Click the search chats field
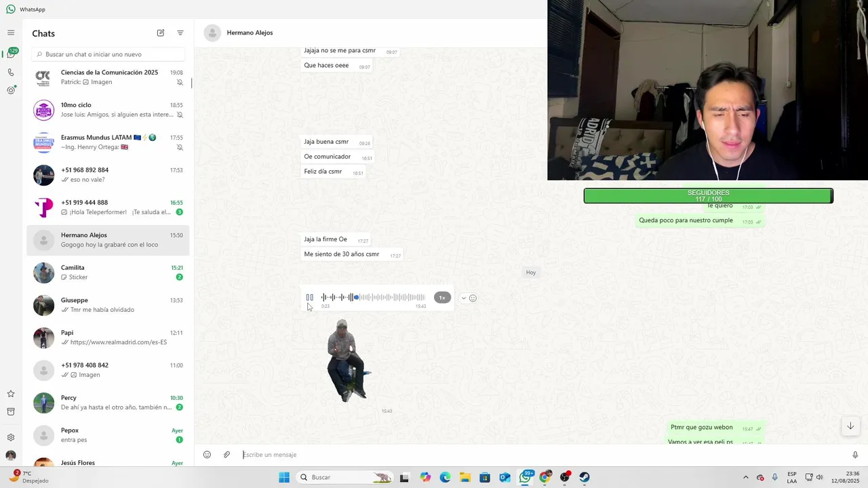 (x=108, y=54)
